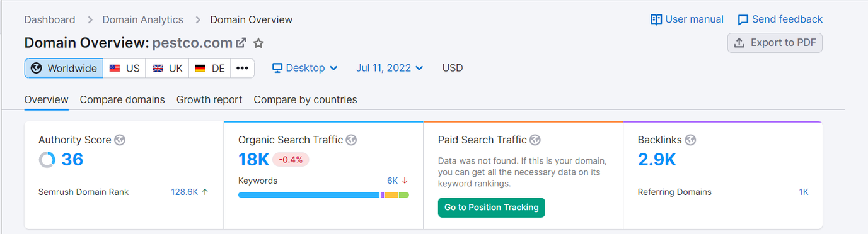
Task: Click globe info icon next to Paid Search Traffic
Action: coord(535,140)
